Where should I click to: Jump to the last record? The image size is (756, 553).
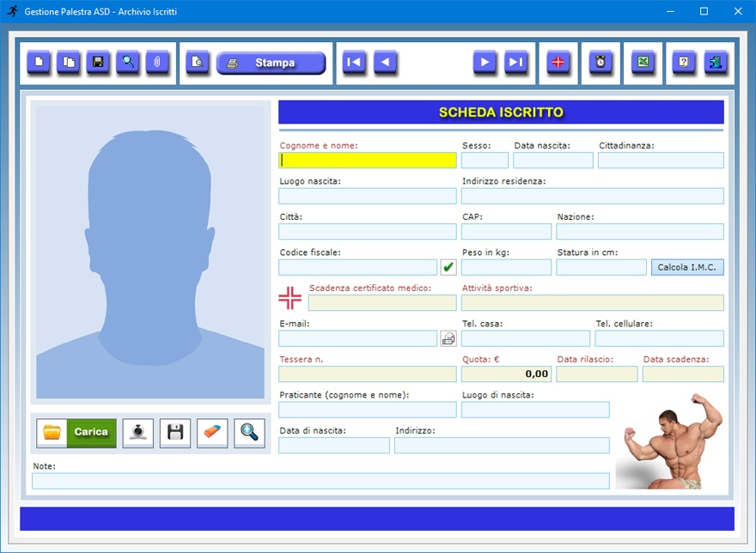515,62
